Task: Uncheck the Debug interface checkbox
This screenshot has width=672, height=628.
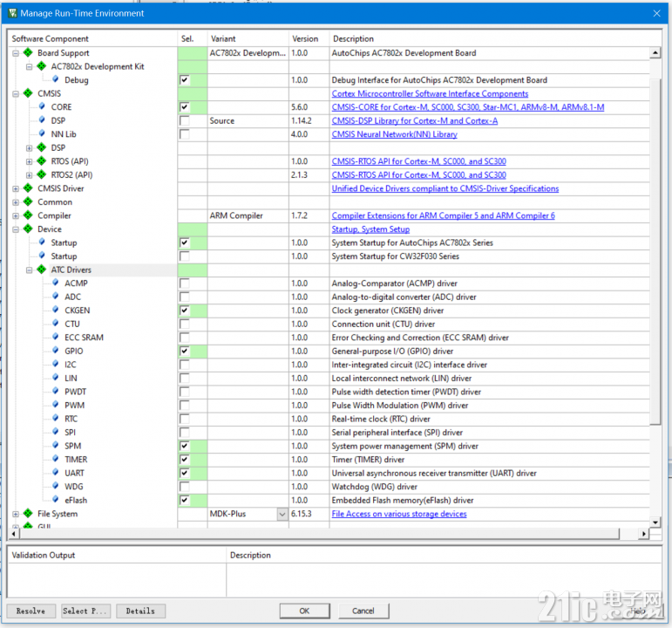Action: (184, 79)
